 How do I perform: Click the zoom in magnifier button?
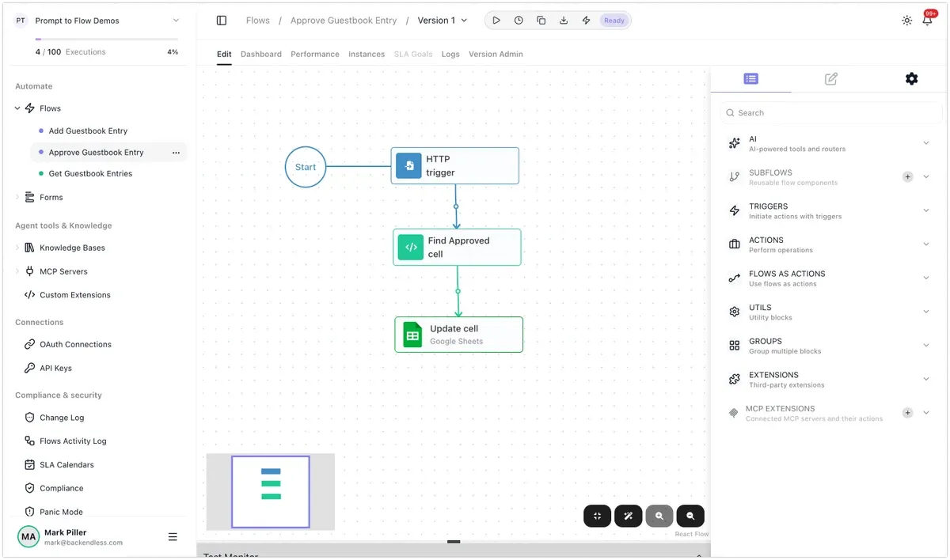659,516
